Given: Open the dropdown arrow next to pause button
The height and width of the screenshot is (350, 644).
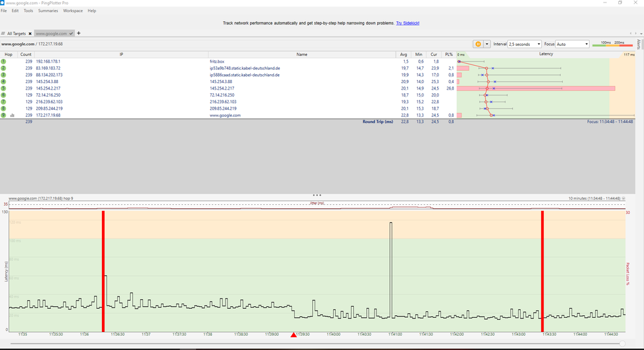Looking at the screenshot, I should [x=487, y=44].
